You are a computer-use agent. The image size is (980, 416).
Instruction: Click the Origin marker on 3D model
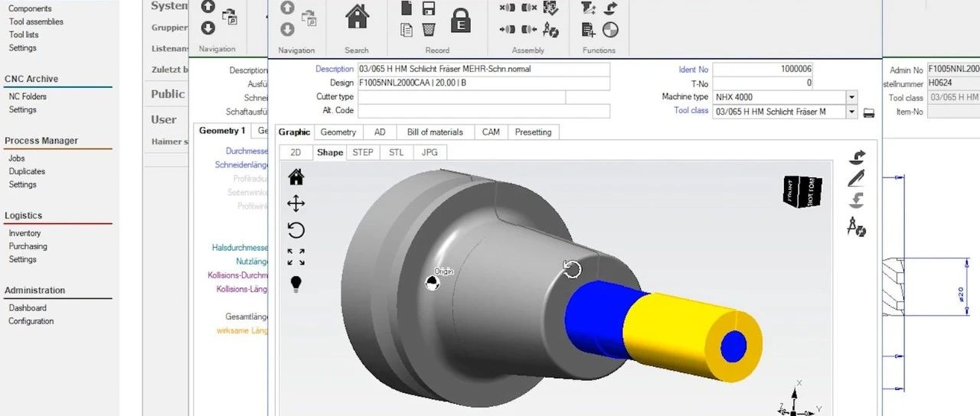pos(433,283)
